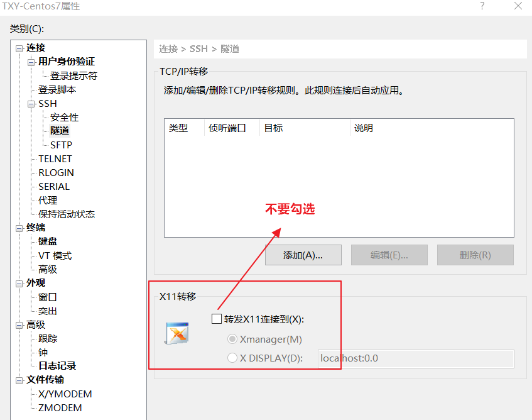Select ZMODEM under 文件传输
This screenshot has width=532, height=420.
click(60, 408)
